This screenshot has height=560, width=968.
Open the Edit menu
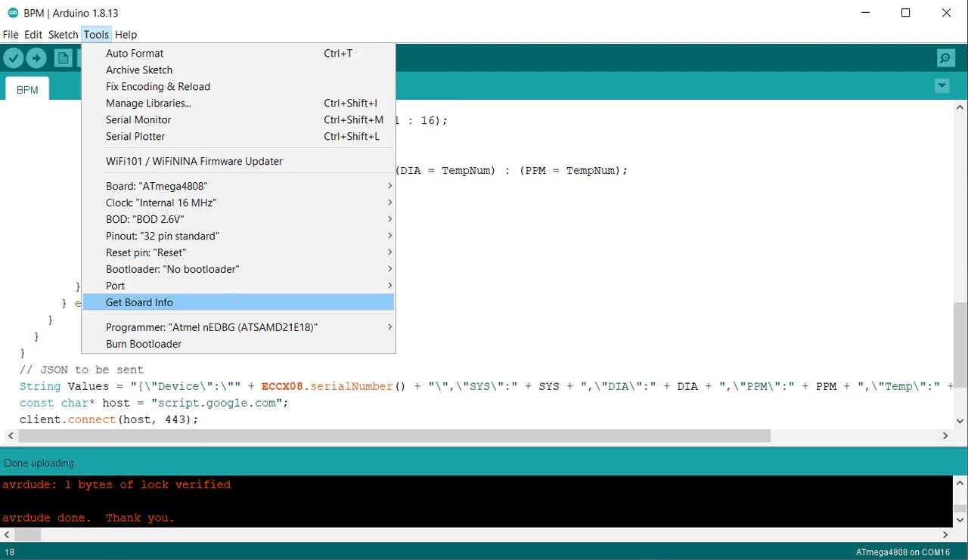33,35
